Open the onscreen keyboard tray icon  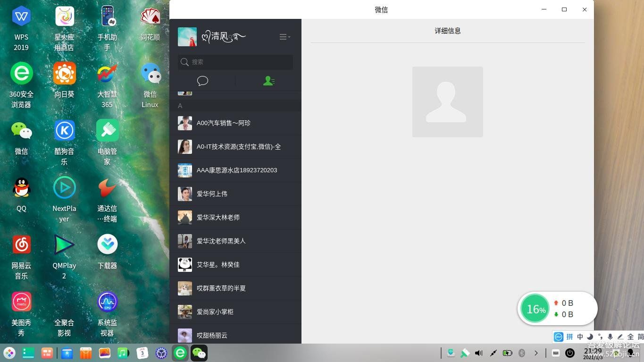tap(556, 353)
